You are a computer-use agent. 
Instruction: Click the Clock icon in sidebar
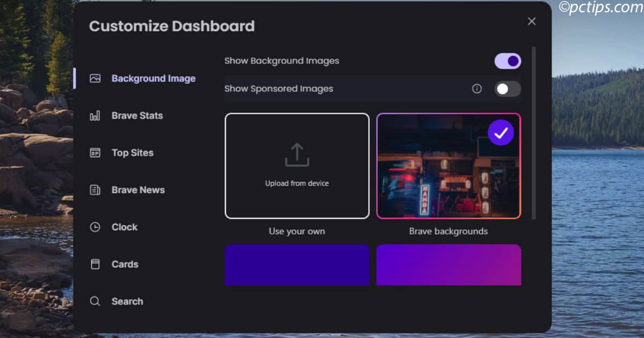95,227
